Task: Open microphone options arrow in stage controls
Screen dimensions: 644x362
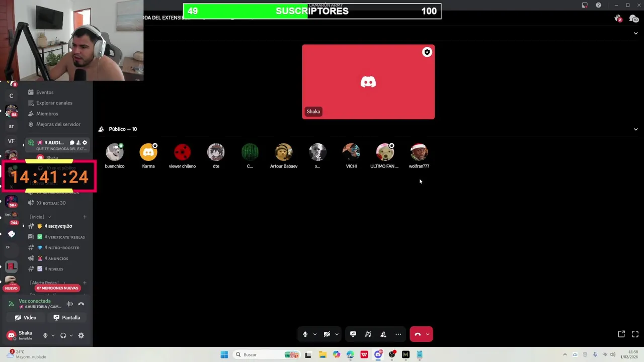Action: [315, 334]
